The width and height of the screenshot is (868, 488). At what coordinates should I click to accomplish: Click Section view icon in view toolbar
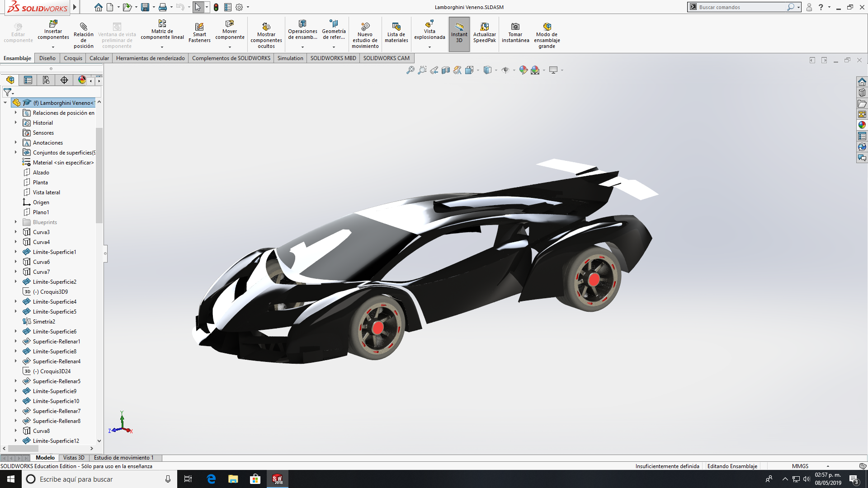tap(446, 70)
